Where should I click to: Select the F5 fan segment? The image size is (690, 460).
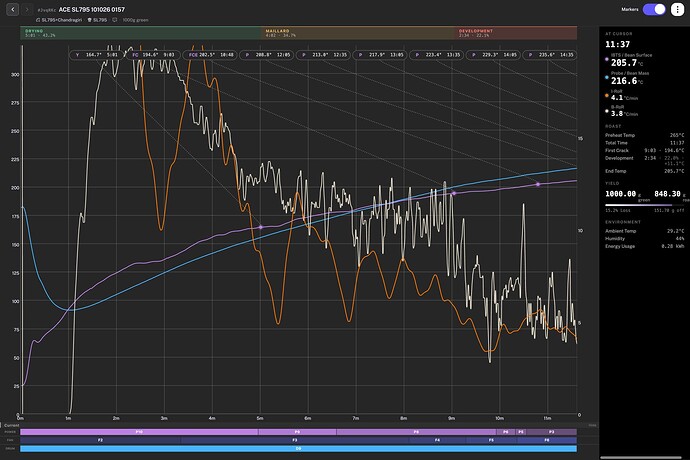[x=491, y=440]
